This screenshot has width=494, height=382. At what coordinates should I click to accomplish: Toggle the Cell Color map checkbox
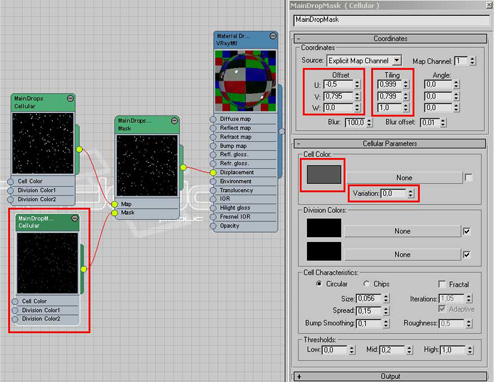pyautogui.click(x=469, y=177)
